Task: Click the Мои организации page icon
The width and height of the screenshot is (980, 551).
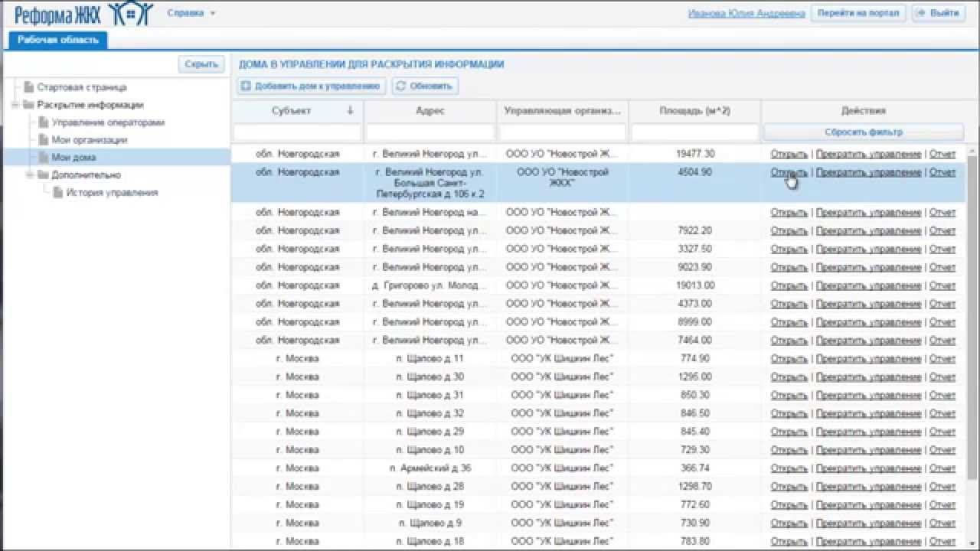Action: (x=44, y=140)
